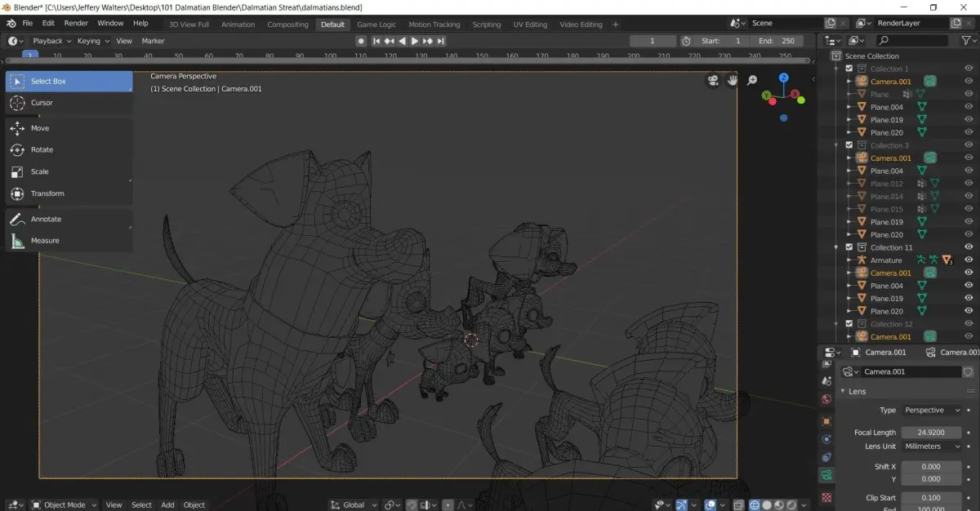Toggle Collection 1 exclude checkbox
The height and width of the screenshot is (511, 980).
(849, 69)
